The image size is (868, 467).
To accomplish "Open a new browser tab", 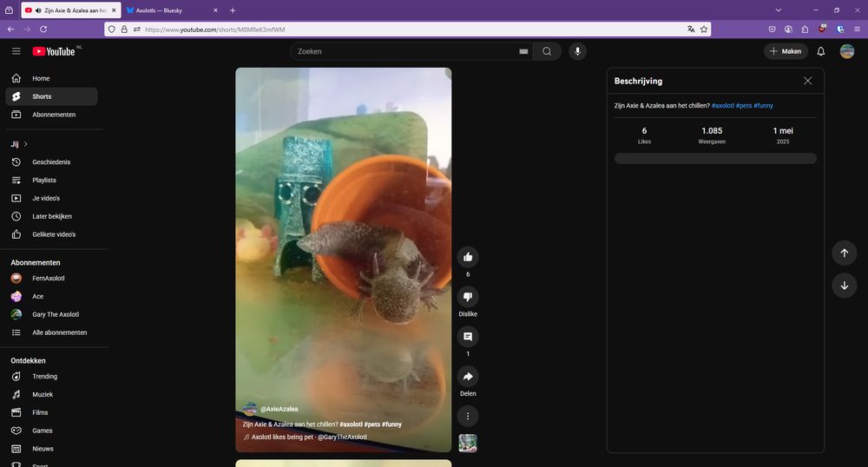I will (x=233, y=10).
